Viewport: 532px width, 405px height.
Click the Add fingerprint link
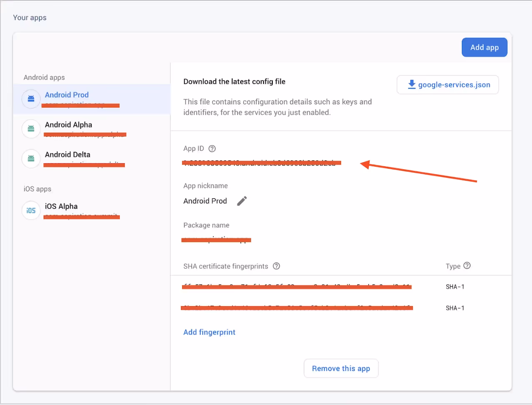click(209, 332)
